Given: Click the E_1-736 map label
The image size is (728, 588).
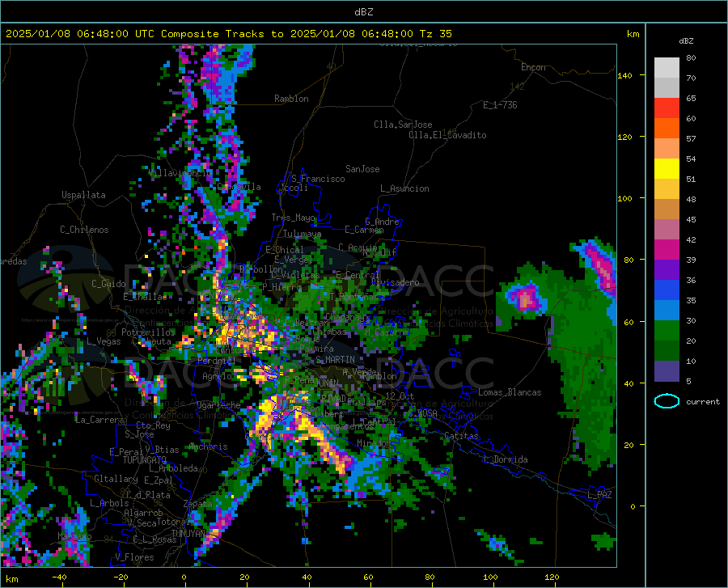Looking at the screenshot, I should [500, 105].
